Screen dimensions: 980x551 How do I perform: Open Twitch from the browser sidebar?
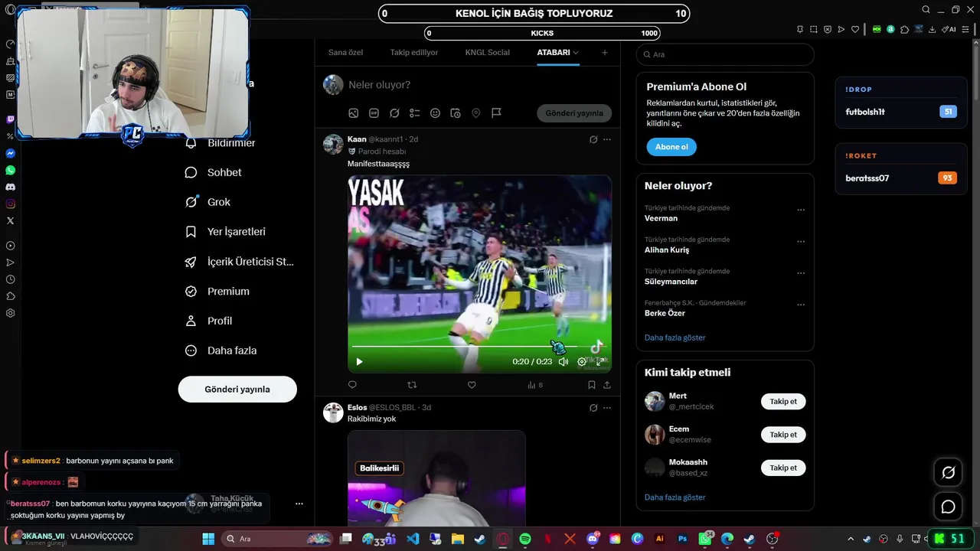[x=10, y=119]
